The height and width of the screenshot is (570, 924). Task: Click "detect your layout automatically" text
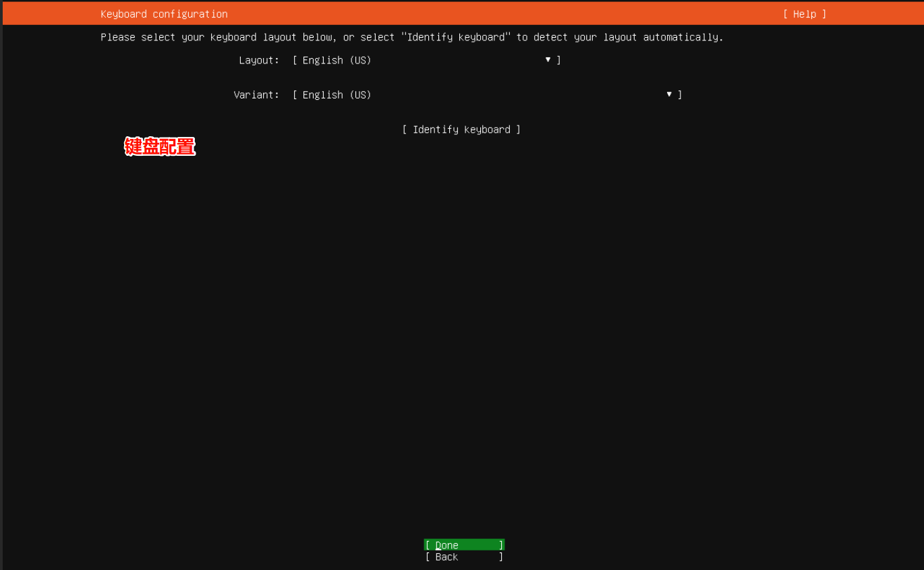627,37
